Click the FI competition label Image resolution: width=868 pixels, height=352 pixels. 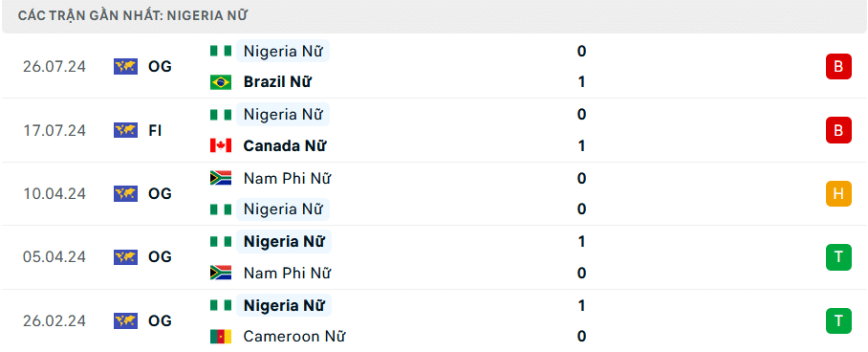point(155,130)
